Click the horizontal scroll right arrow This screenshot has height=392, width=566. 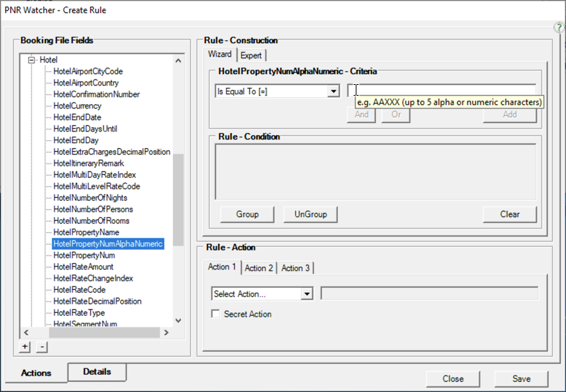[x=166, y=332]
